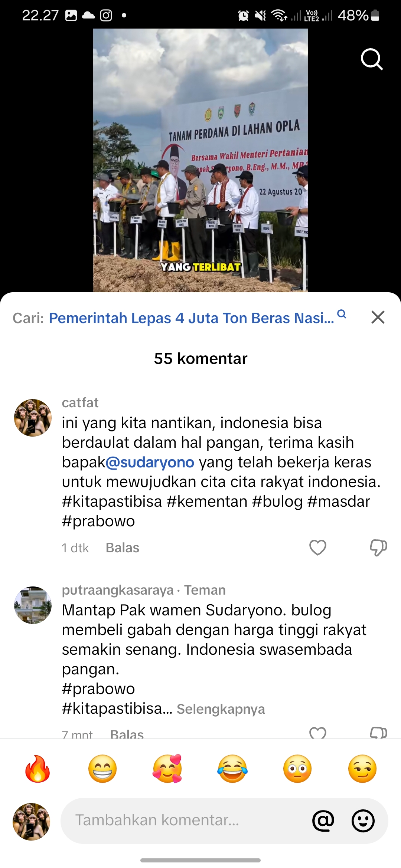Insert the flushed face emoji
The image size is (401, 868).
point(297,769)
